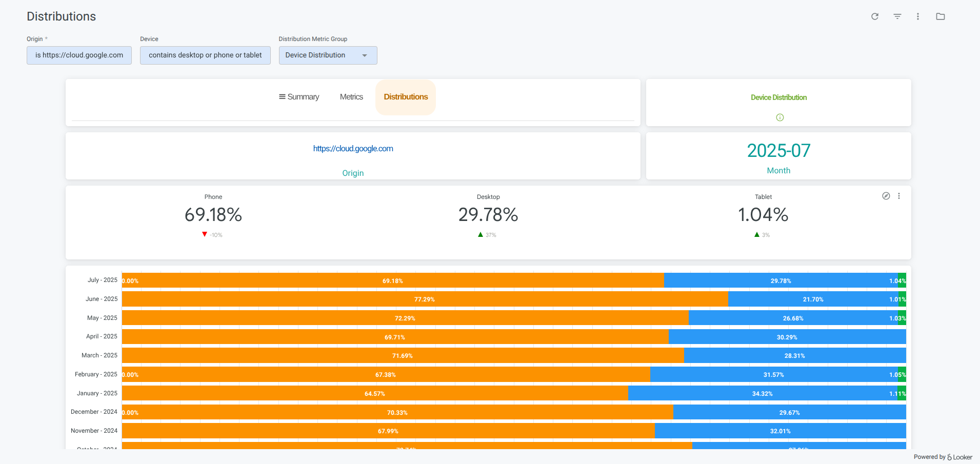
Task: Click the Origin label under the URL
Action: point(353,173)
